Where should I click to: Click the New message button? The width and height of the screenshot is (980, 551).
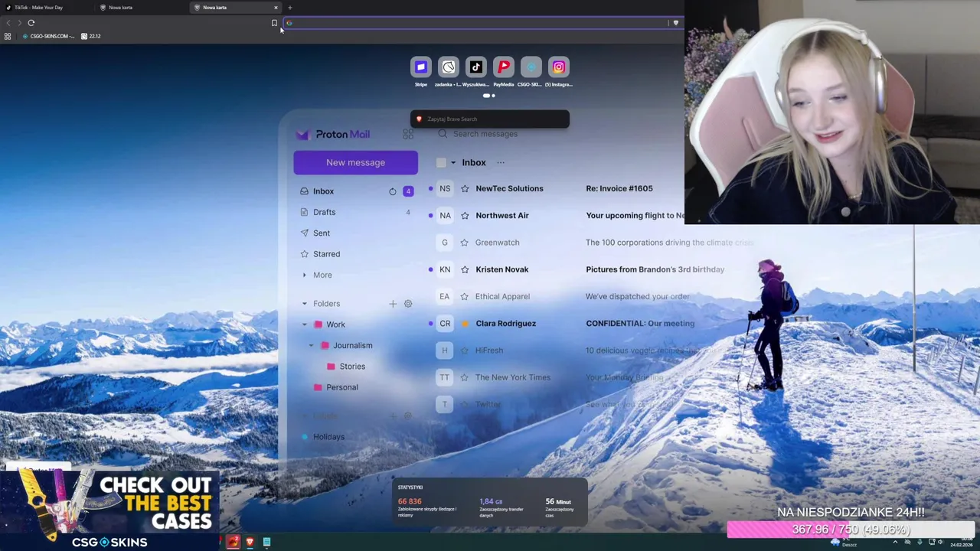click(355, 162)
